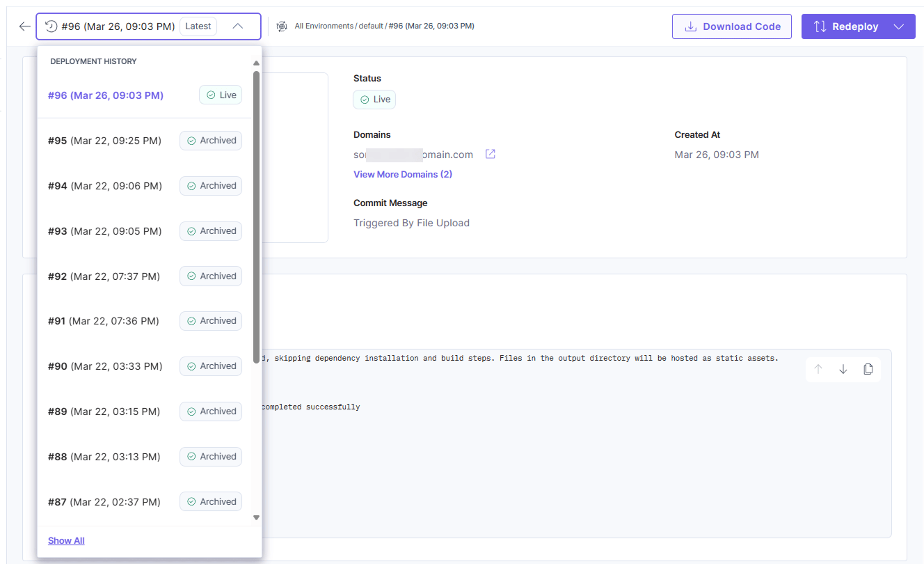Viewport: 924px width, 564px height.
Task: Click the deployment history scrollbar down arrow
Action: [257, 518]
